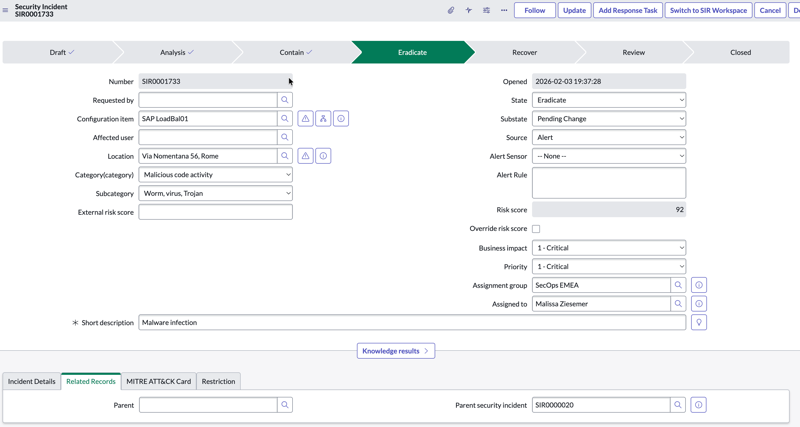
Task: Look up Assigned to with search icon
Action: pos(678,304)
